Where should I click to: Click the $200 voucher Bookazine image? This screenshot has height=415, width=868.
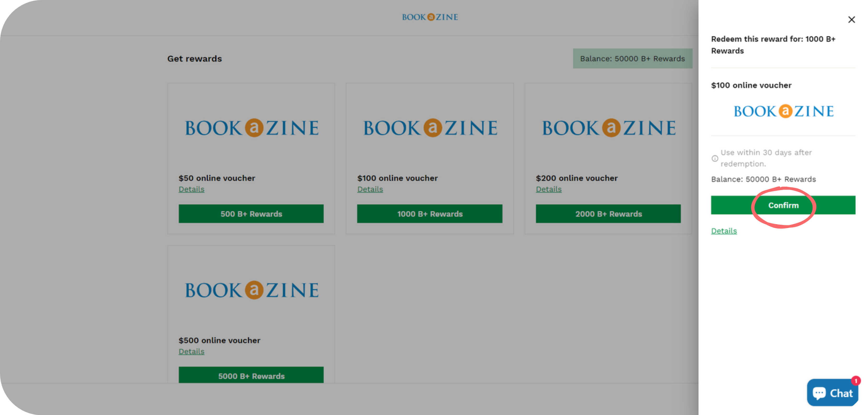[609, 128]
